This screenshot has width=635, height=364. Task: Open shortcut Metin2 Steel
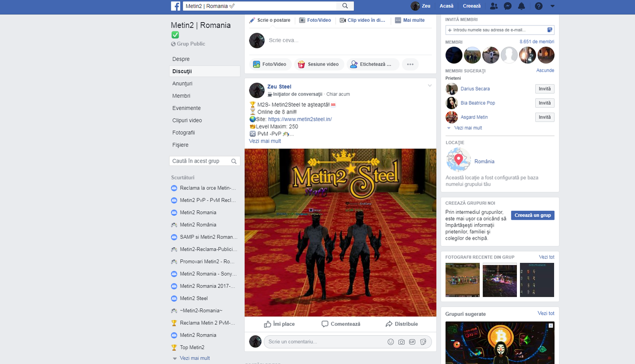pyautogui.click(x=190, y=299)
